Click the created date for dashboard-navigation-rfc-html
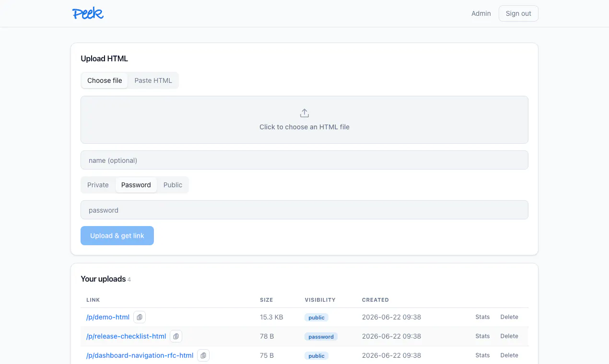 click(392, 355)
